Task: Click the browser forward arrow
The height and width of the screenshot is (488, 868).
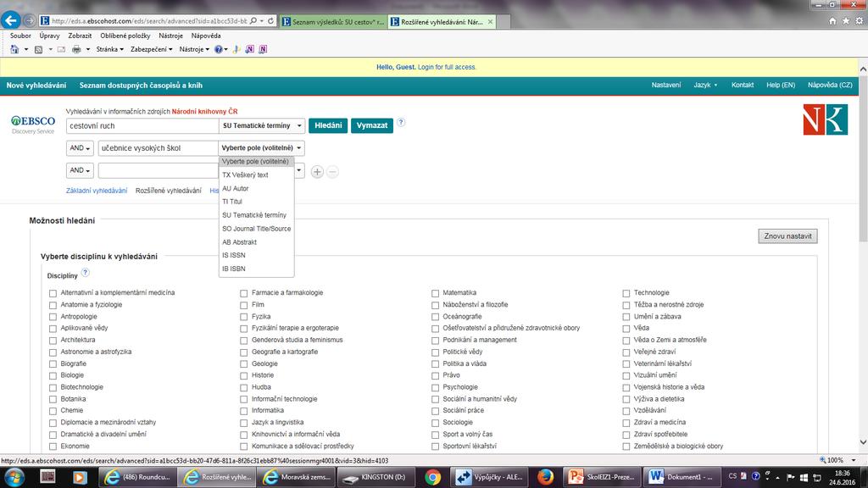Action: click(30, 21)
